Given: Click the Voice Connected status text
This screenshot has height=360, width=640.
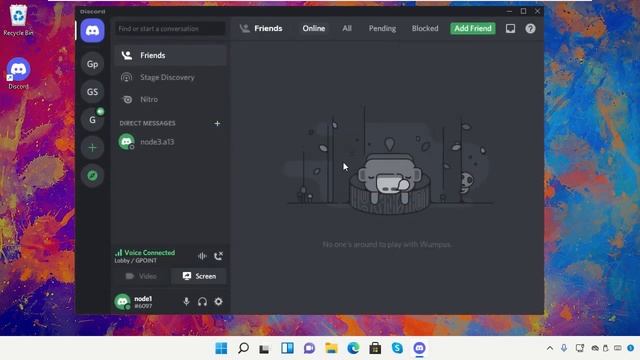Looking at the screenshot, I should click(149, 253).
